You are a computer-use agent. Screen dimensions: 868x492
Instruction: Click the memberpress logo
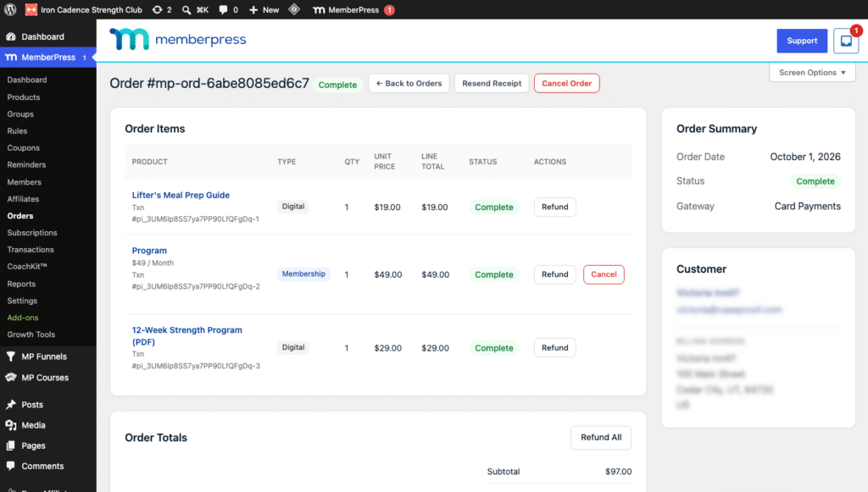pyautogui.click(x=178, y=39)
